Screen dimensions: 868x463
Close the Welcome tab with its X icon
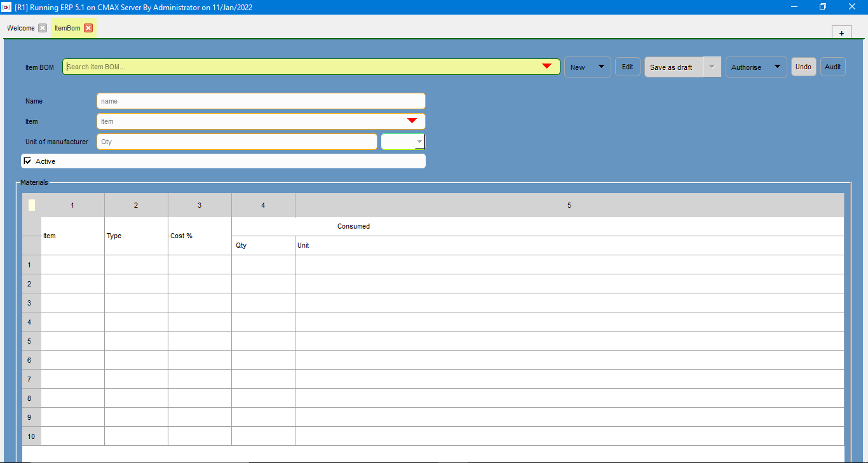tap(43, 28)
